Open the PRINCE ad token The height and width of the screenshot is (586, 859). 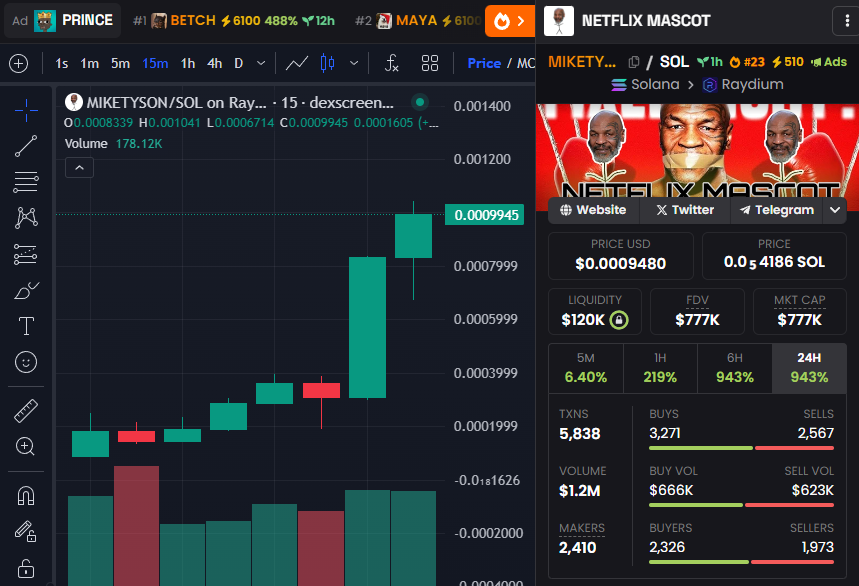point(62,21)
